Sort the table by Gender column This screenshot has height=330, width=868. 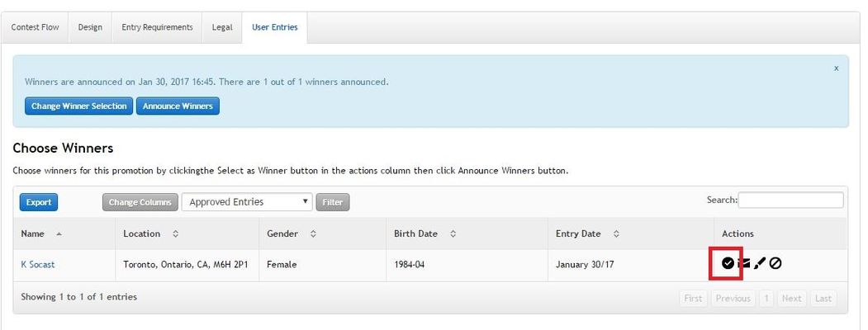tap(313, 234)
